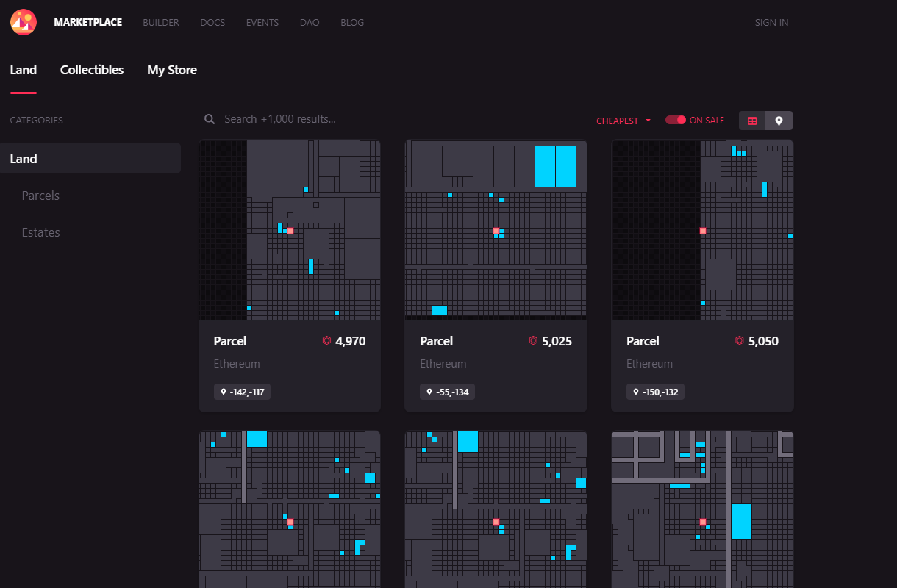This screenshot has height=588, width=897.
Task: Select Estates under Categories
Action: 40,232
